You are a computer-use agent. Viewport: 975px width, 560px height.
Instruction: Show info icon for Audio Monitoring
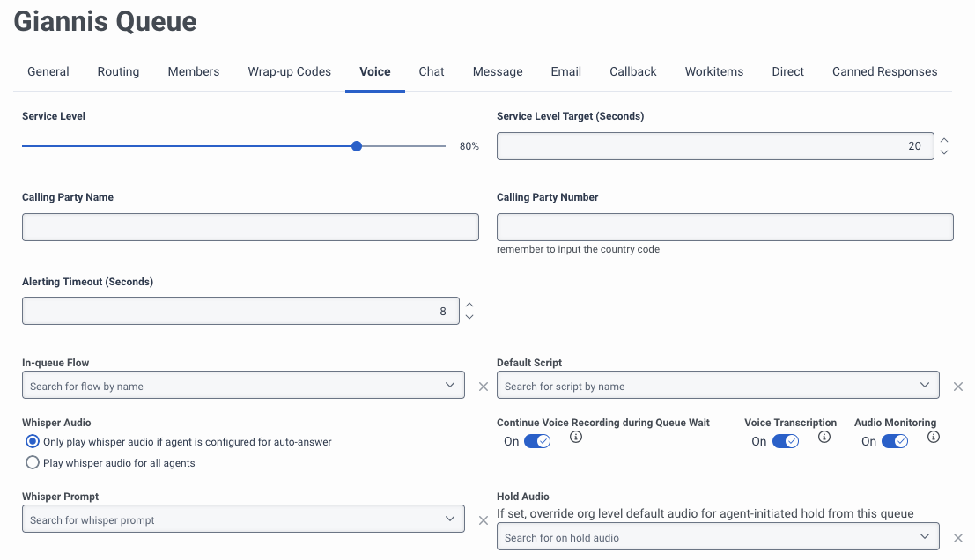pos(934,437)
